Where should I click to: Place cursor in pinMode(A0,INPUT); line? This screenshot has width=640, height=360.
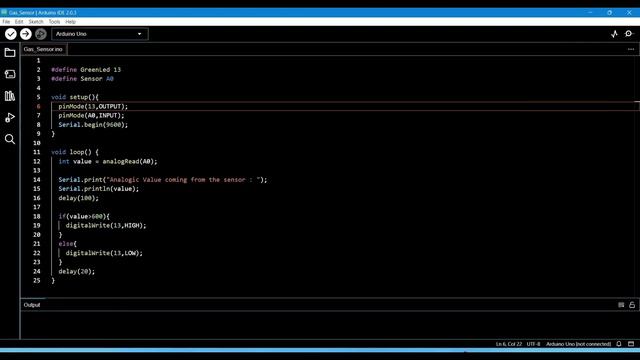tap(91, 116)
